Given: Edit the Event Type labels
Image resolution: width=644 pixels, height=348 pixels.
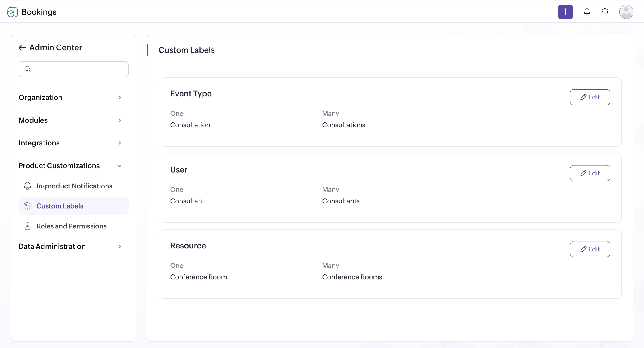Looking at the screenshot, I should click(x=590, y=97).
